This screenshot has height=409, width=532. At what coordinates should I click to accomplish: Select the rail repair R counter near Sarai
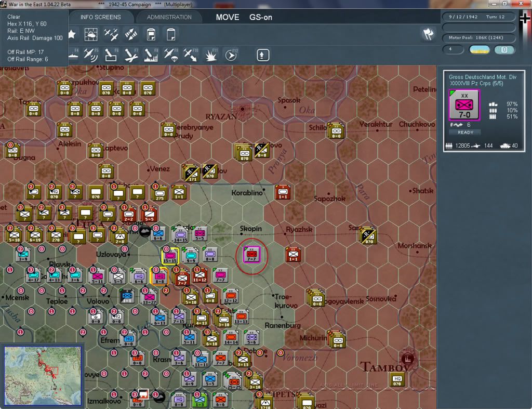pyautogui.click(x=368, y=235)
